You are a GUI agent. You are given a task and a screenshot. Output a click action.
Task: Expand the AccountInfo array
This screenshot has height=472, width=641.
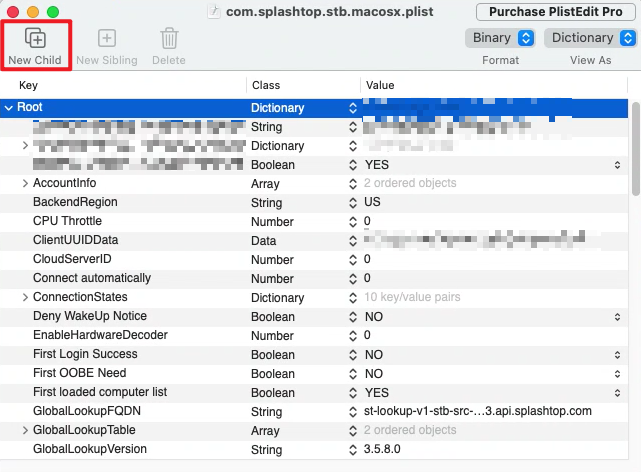click(x=25, y=183)
